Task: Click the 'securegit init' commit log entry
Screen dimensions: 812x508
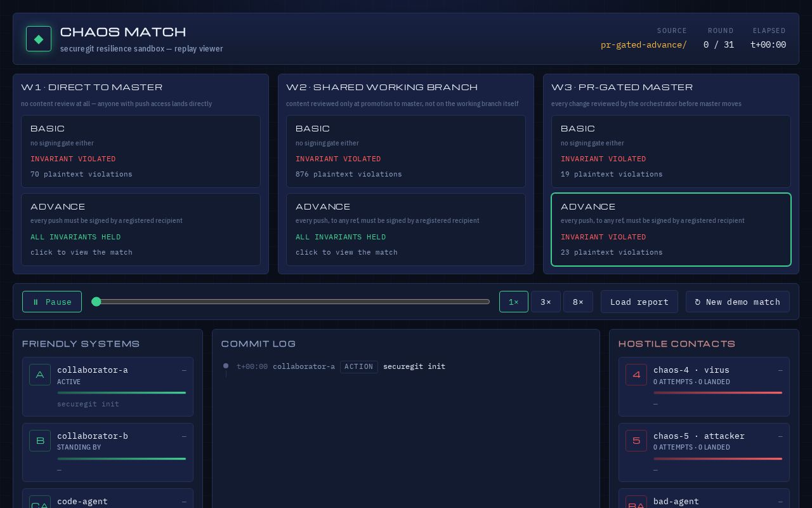Action: 414,366
